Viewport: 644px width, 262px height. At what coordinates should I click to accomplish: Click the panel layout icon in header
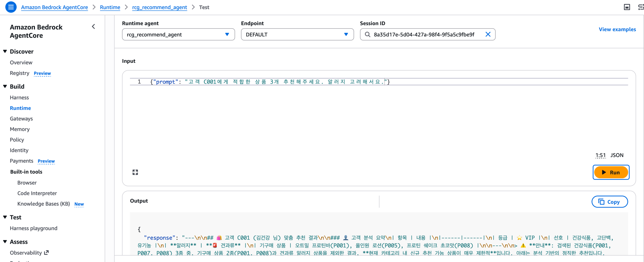pos(627,7)
